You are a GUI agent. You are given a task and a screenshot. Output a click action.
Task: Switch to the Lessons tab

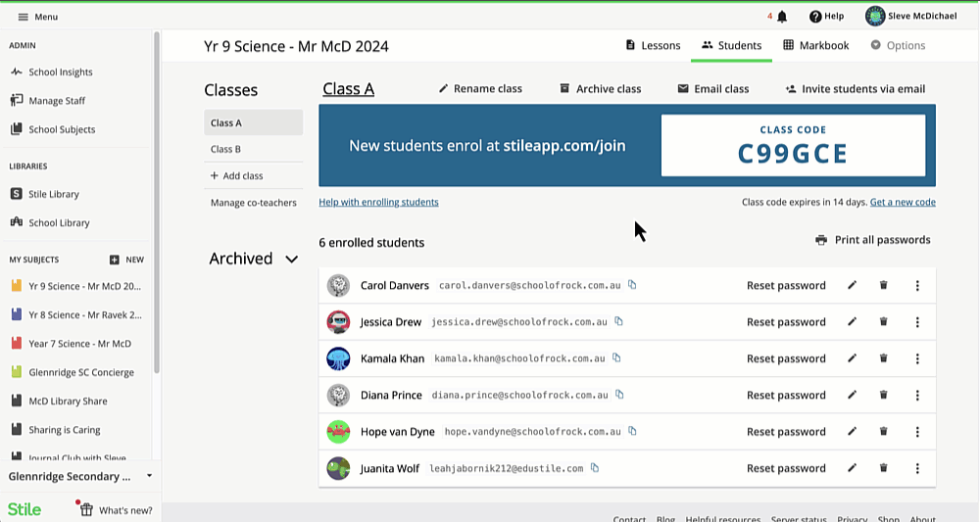click(653, 46)
